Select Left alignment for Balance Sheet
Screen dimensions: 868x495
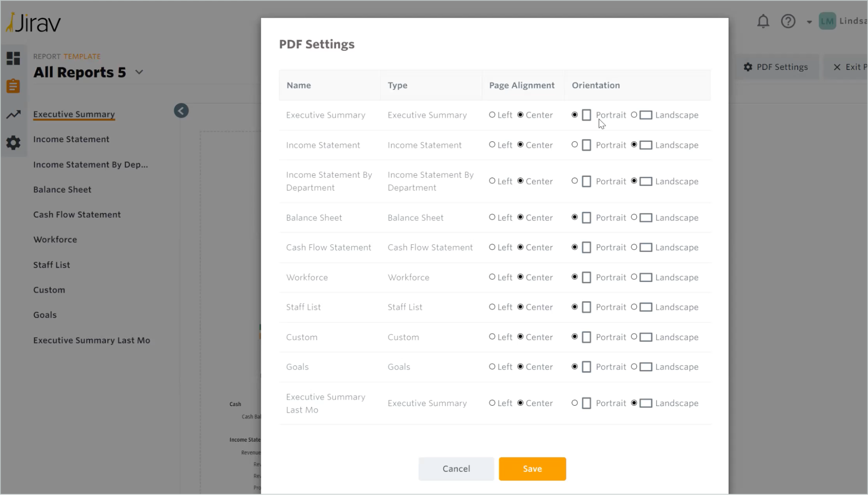click(492, 217)
